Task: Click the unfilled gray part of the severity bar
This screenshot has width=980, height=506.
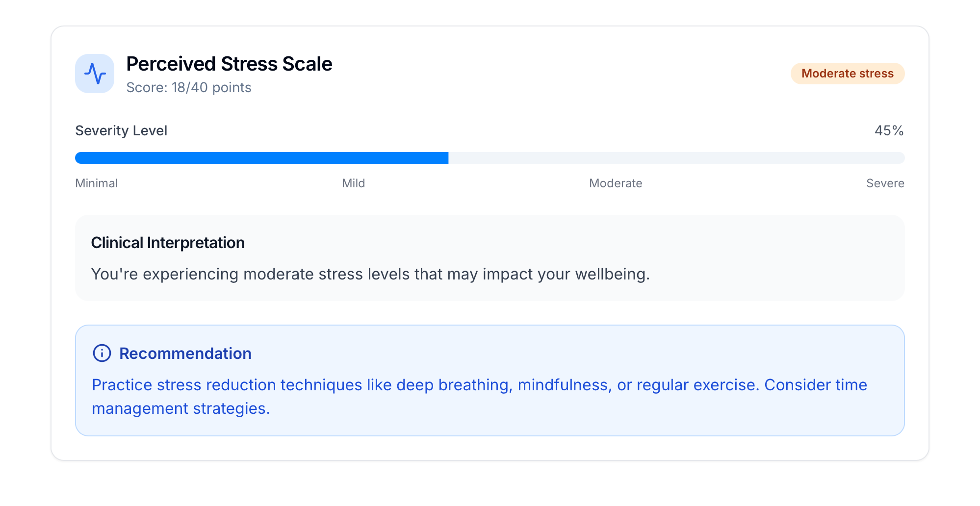Action: click(676, 158)
